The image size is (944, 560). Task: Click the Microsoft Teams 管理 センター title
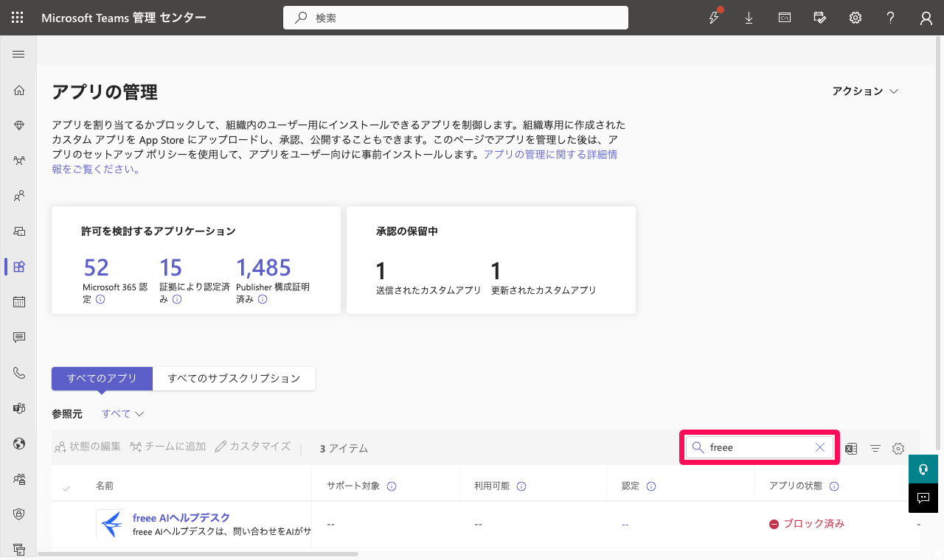tap(124, 18)
